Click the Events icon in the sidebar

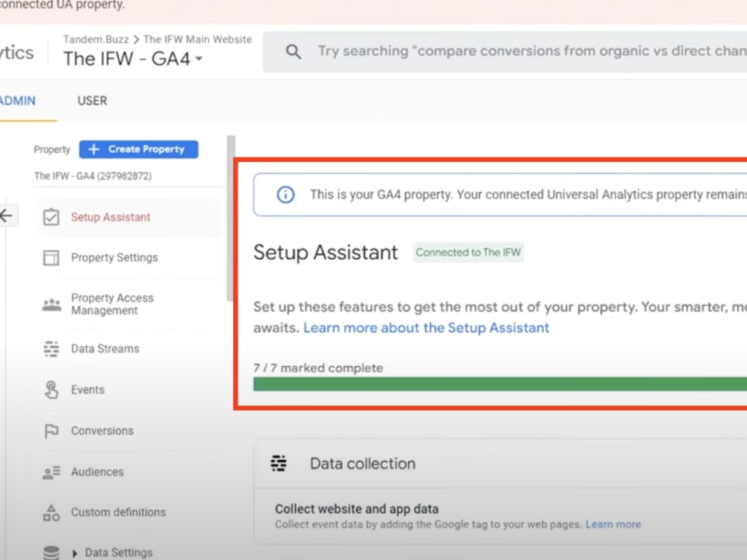[50, 390]
